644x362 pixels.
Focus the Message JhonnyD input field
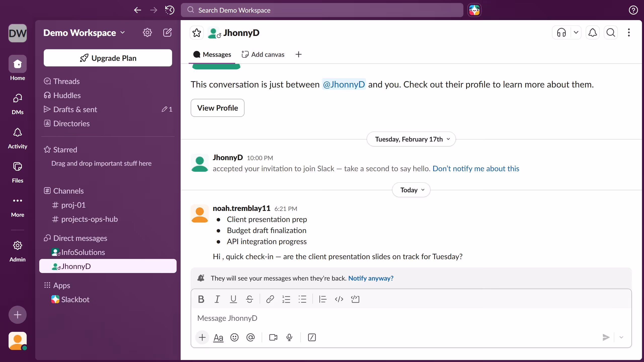click(411, 318)
